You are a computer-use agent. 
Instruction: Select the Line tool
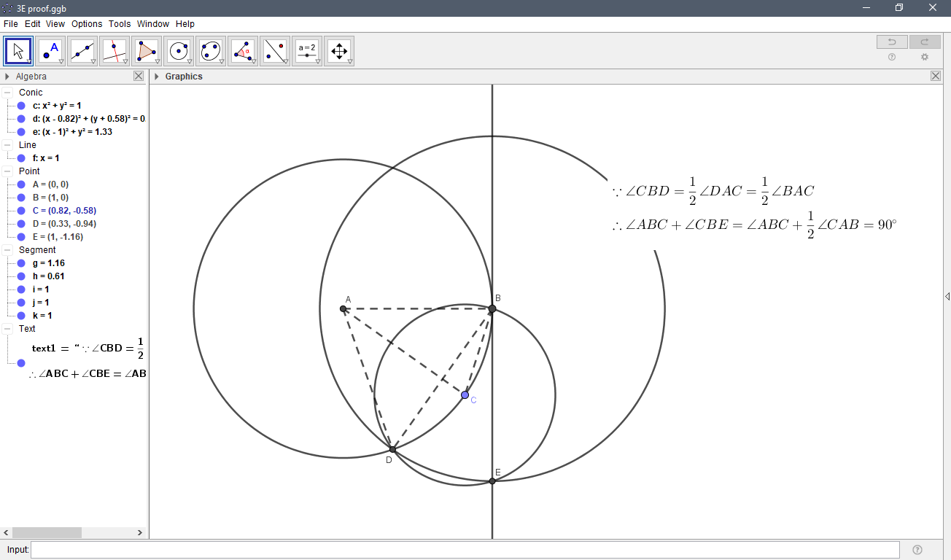tap(82, 50)
